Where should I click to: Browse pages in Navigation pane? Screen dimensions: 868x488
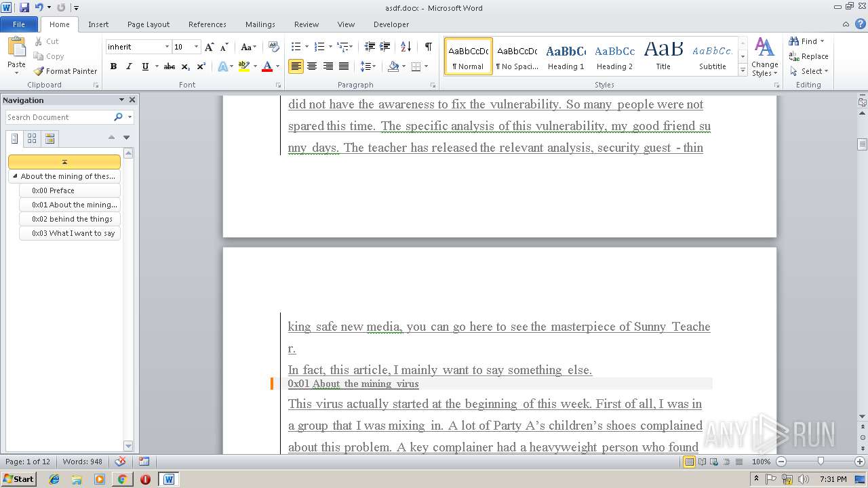[x=32, y=138]
